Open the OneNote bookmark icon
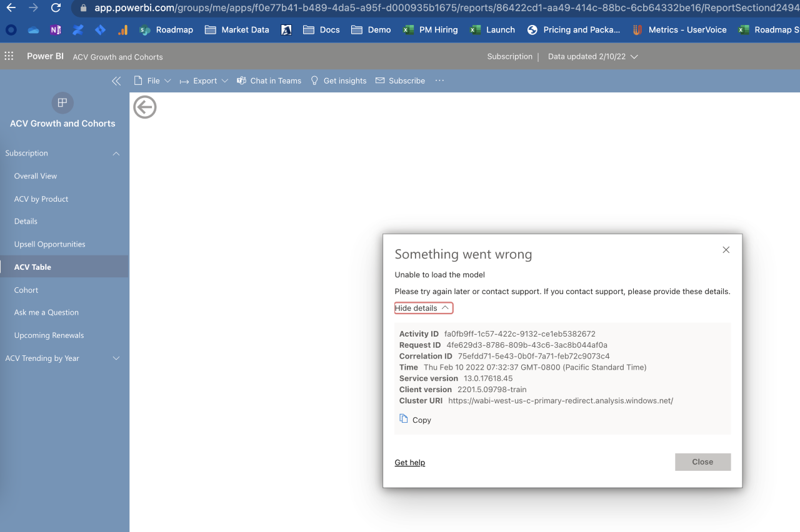The width and height of the screenshot is (800, 532). click(56, 30)
